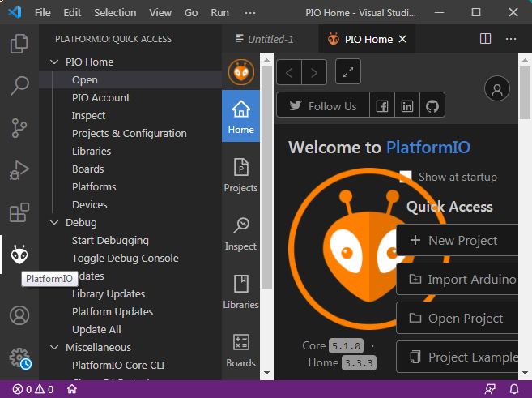Collapse the Debug tree section

54,223
